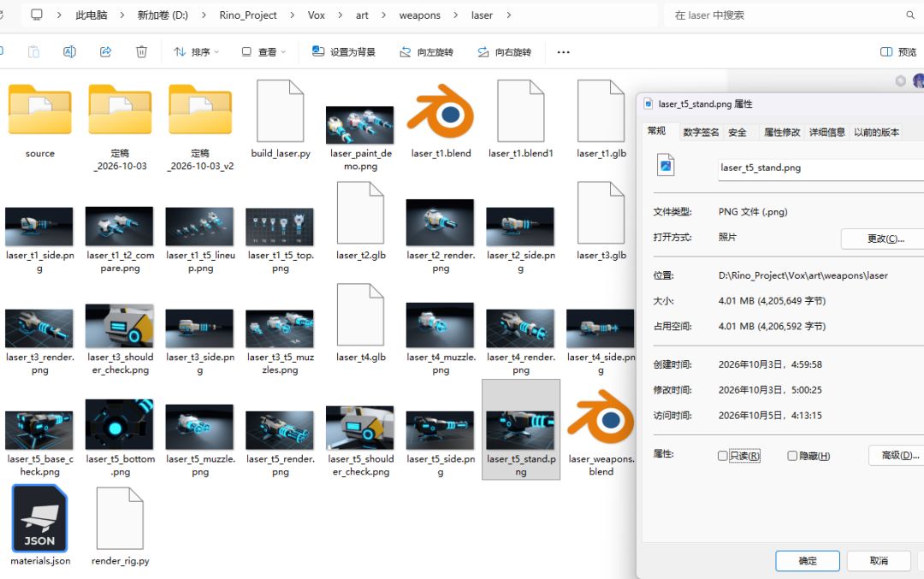Select the laser_t1.blend Blender file
Screen dimensions: 924x579
coord(441,110)
